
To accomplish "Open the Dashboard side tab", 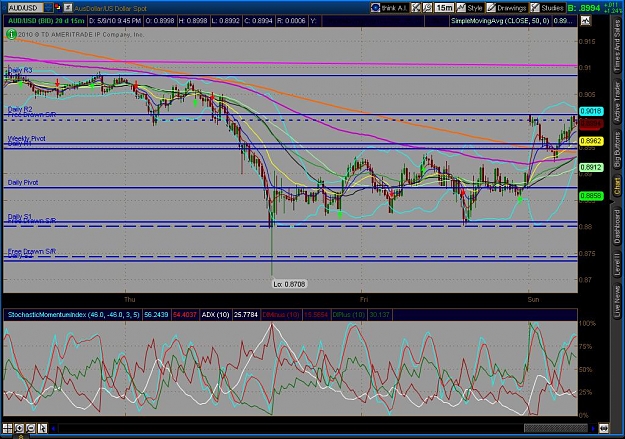I will click(617, 226).
